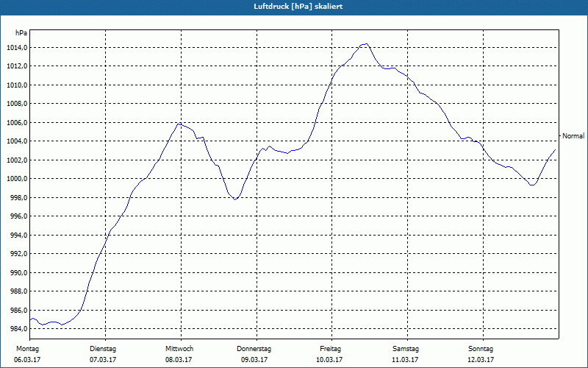
Task: Click the 1008,0 y-axis label
Action: [17, 104]
